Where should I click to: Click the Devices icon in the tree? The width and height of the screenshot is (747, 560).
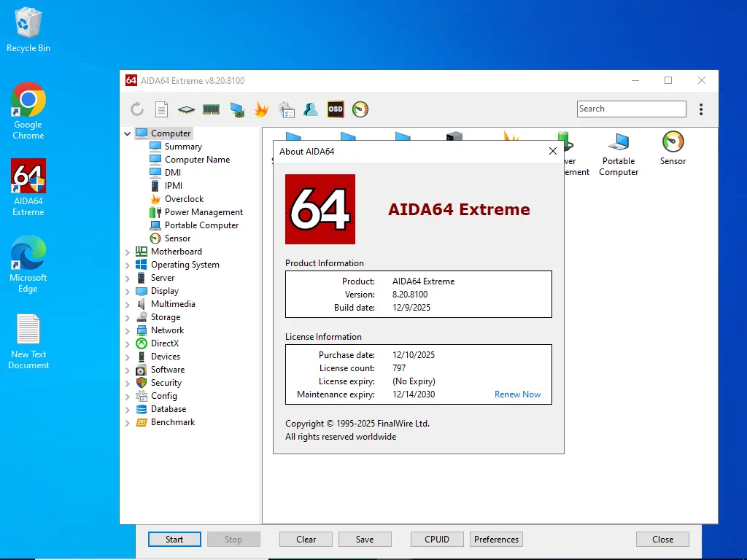point(141,356)
